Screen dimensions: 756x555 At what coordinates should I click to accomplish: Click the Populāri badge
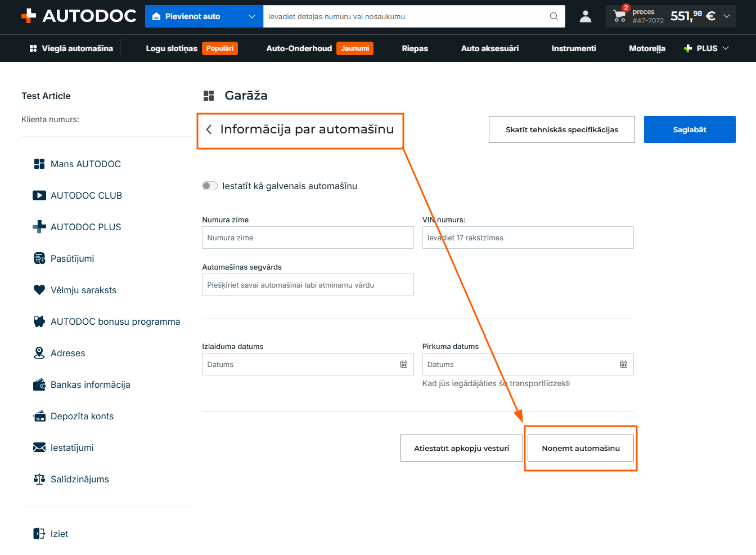pos(220,48)
